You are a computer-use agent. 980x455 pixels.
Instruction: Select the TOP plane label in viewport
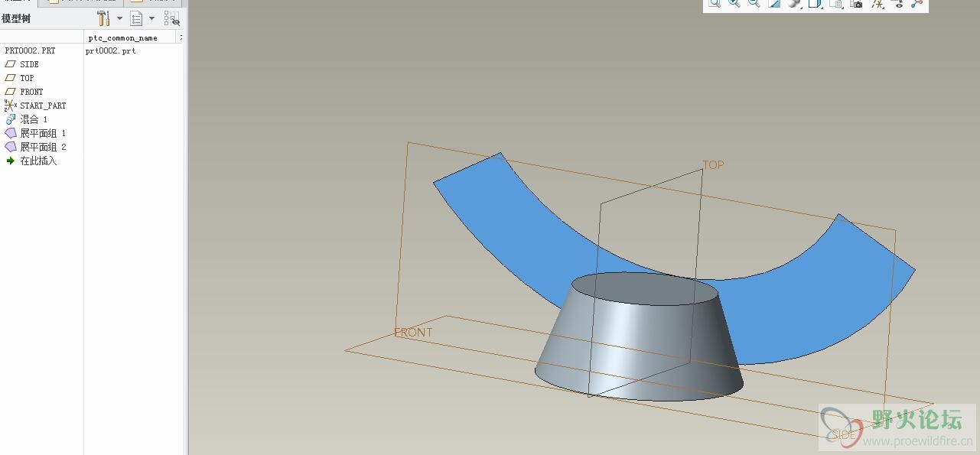click(713, 164)
